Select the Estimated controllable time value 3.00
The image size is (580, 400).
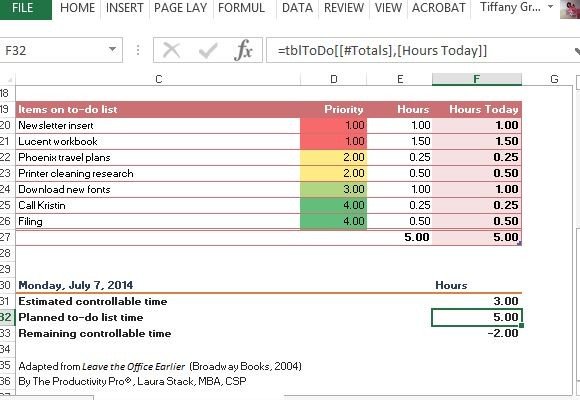(477, 301)
